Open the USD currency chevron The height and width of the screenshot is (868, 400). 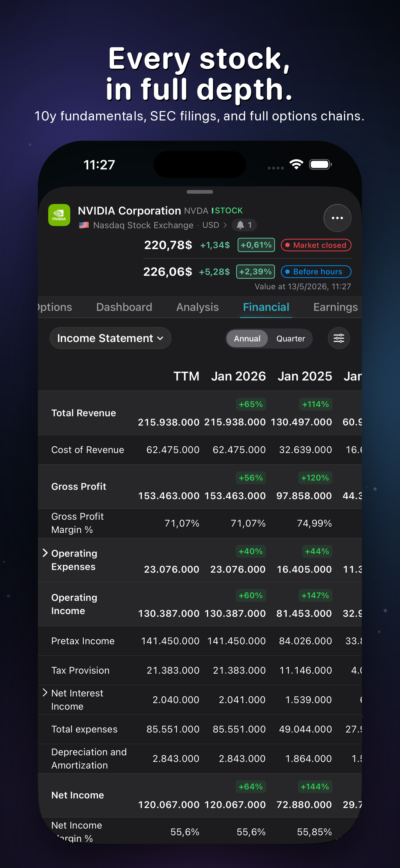[x=225, y=225]
